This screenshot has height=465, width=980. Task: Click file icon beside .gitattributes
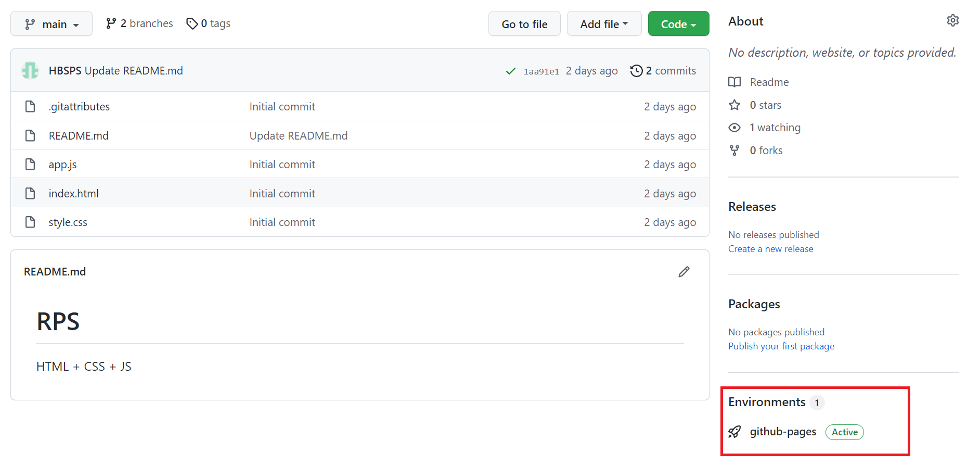point(30,106)
